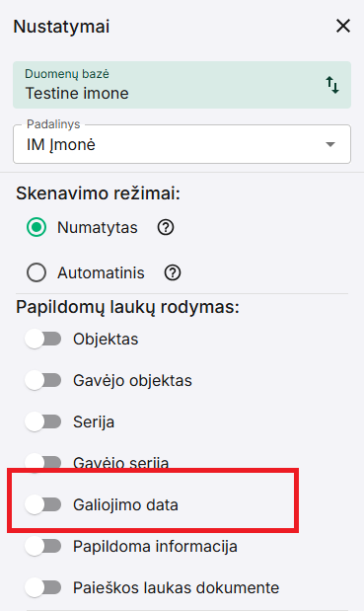Open help icon next to Numatytas
The width and height of the screenshot is (364, 611).
pos(166,227)
